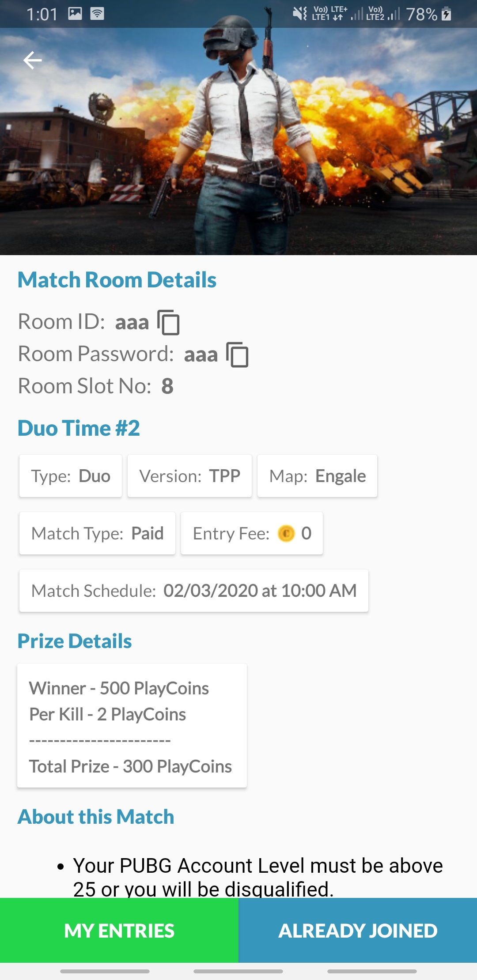
Task: Tap the muted vibrate status icon
Action: pyautogui.click(x=300, y=14)
